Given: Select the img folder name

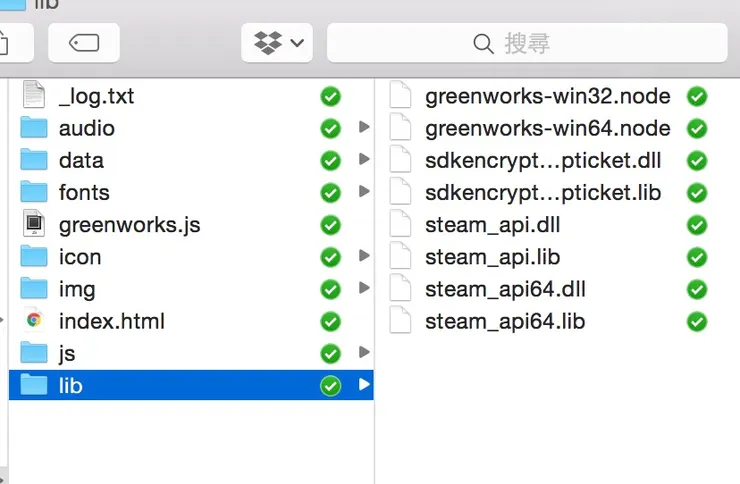Looking at the screenshot, I should 77,289.
